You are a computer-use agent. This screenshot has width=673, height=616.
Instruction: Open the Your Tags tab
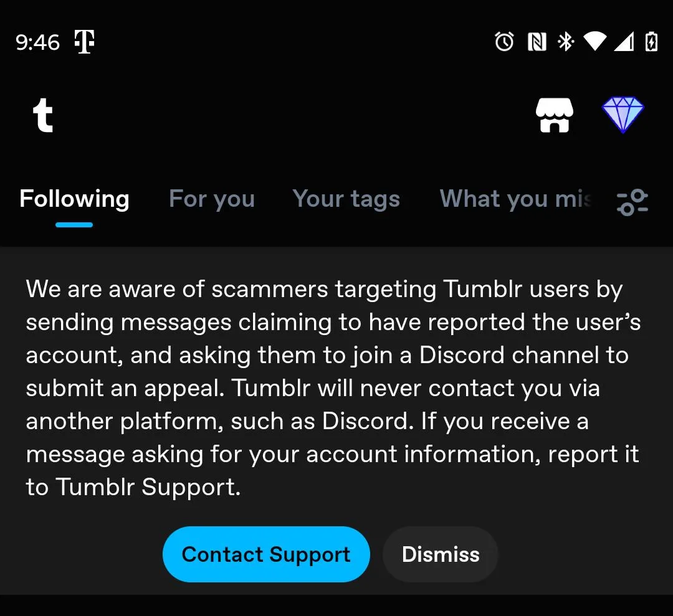tap(346, 198)
